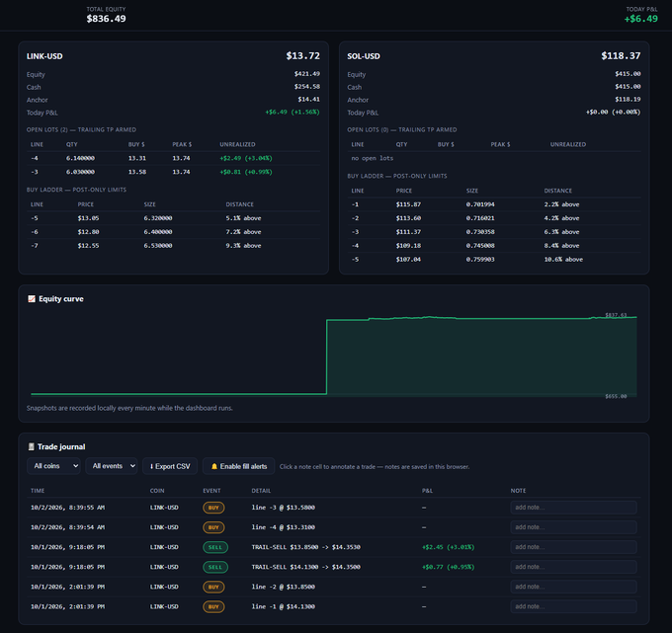Viewport: 672px width, 633px height.
Task: Click SOL ladder price $113.60
Action: point(408,218)
